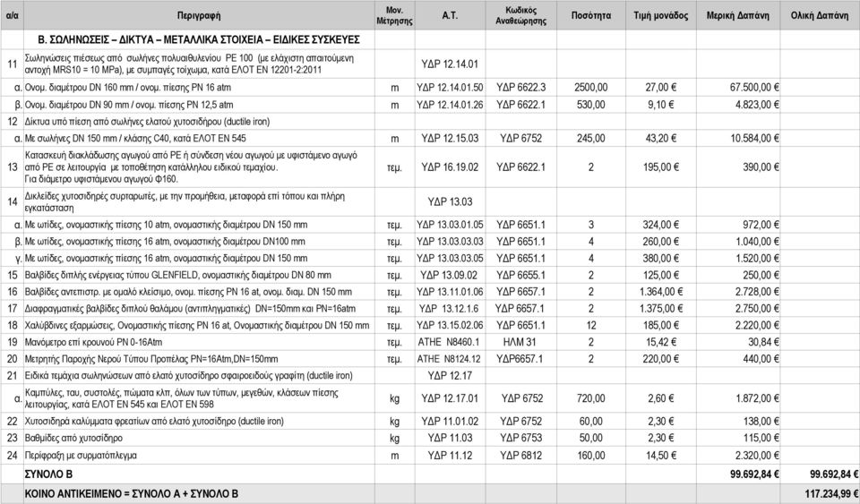
Task: Click unit price '1.364,00 €'
Action: [x=661, y=292]
